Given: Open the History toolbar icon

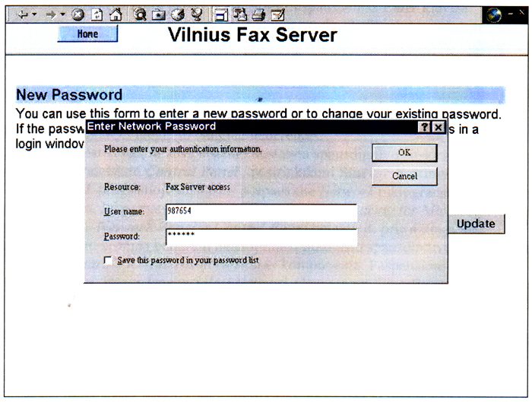Looking at the screenshot, I should [x=176, y=14].
